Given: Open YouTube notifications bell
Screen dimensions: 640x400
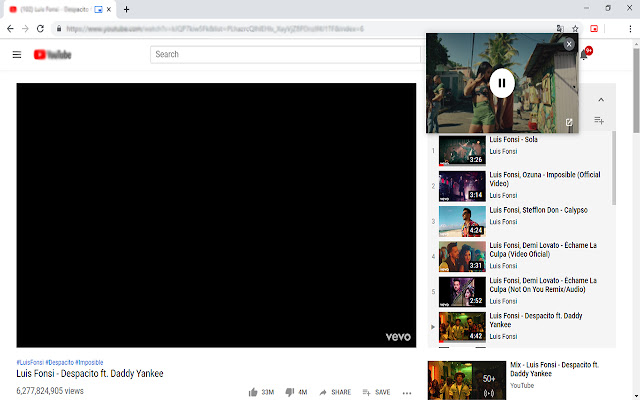Looking at the screenshot, I should point(584,54).
